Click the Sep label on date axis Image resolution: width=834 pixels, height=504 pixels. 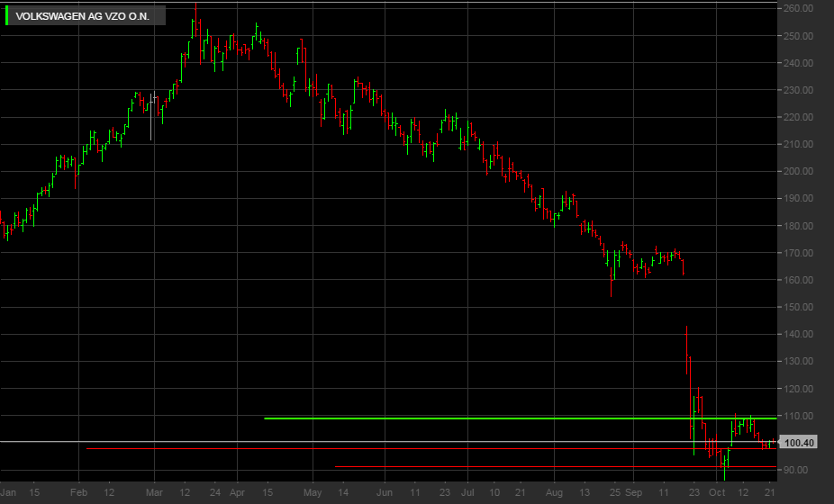[633, 493]
